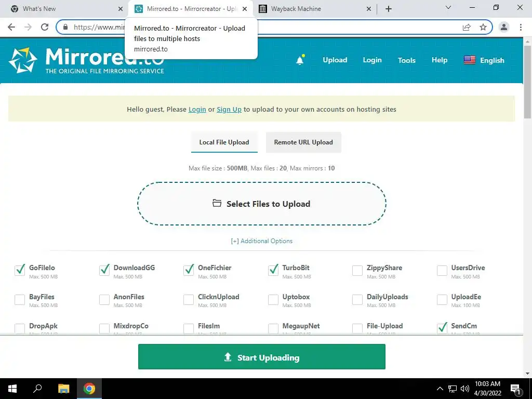Open the Windows Start menu
This screenshot has height=399, width=532.
pyautogui.click(x=12, y=389)
